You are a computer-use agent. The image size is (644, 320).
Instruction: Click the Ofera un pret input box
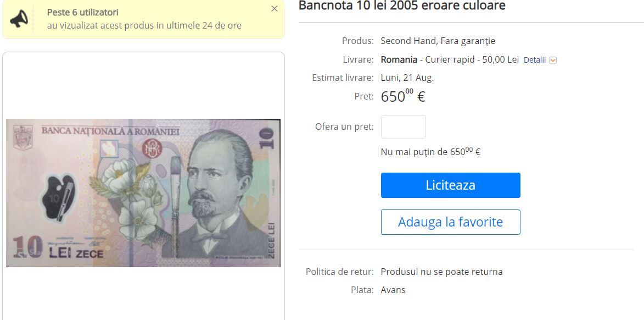(x=404, y=126)
